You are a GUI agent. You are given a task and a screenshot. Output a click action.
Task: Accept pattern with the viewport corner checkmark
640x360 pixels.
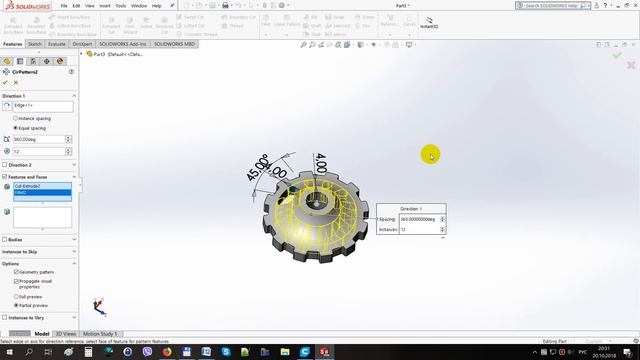(x=617, y=55)
